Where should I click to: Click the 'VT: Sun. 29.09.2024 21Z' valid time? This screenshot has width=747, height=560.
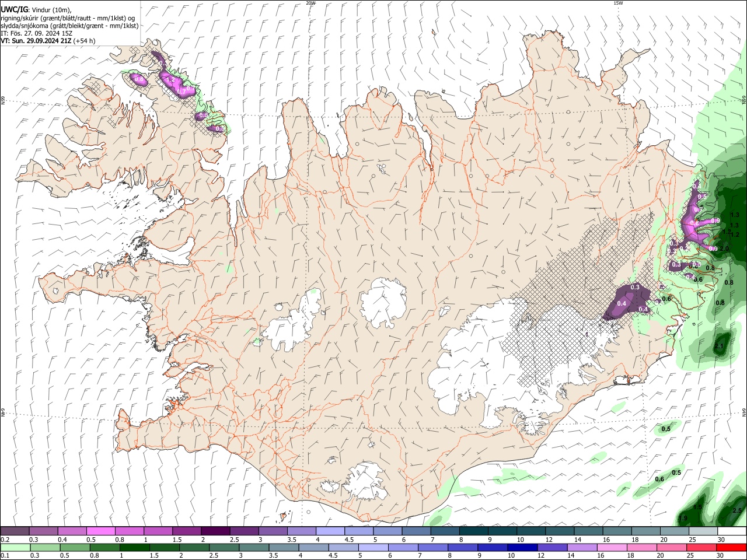click(36, 41)
